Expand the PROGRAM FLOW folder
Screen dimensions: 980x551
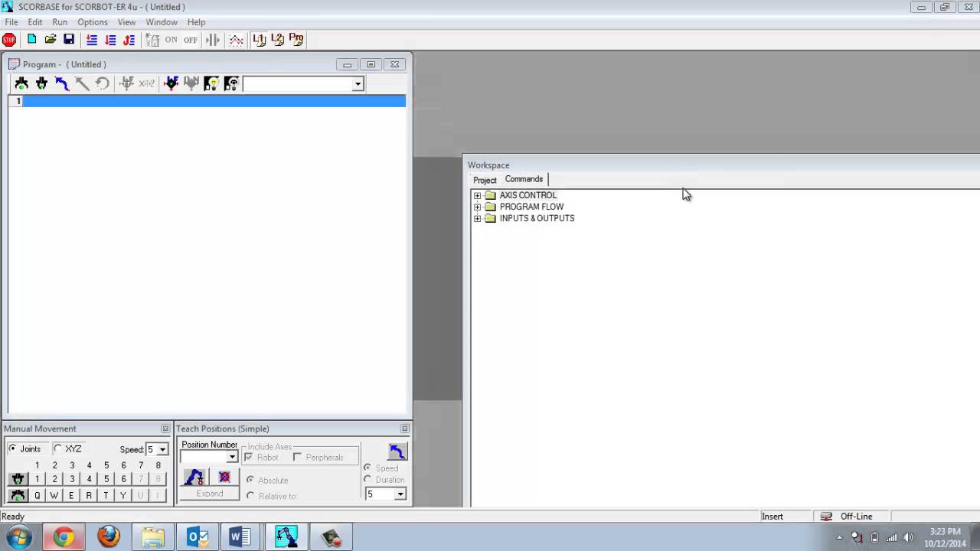tap(477, 207)
